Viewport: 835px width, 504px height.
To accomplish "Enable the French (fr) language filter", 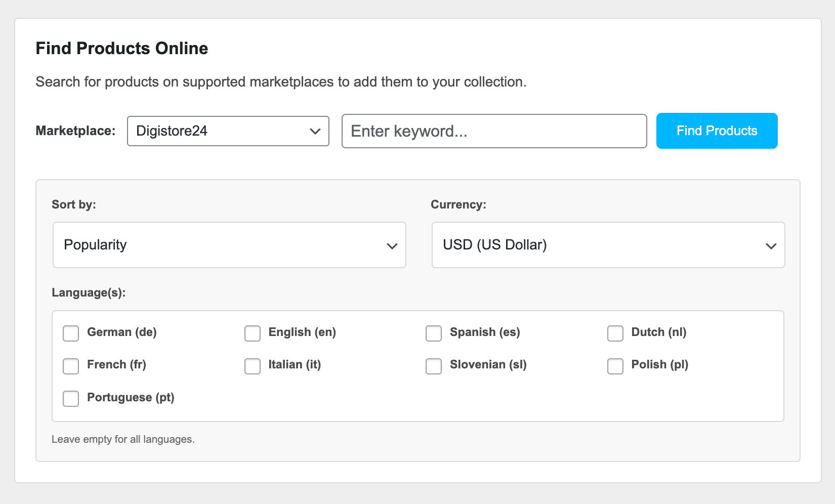I will pos(71,366).
